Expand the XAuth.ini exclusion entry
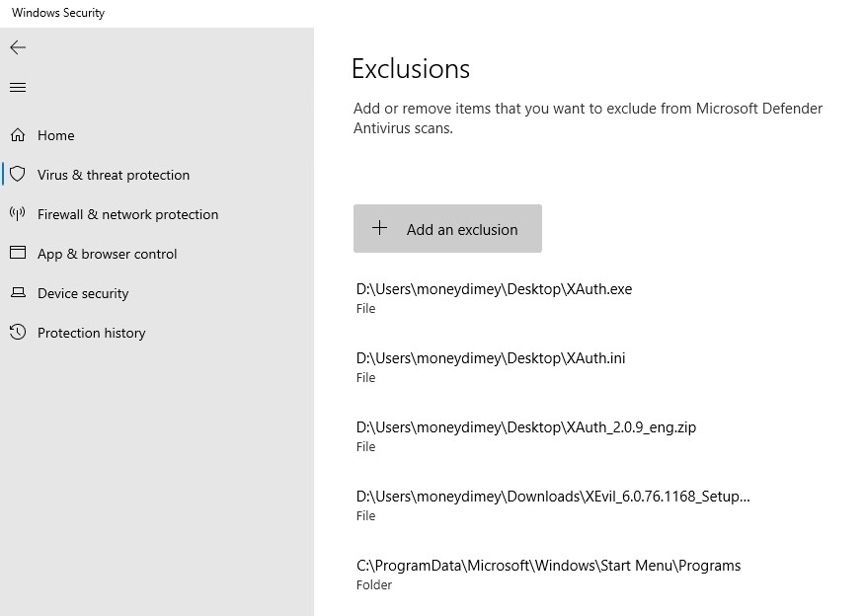The width and height of the screenshot is (865, 616). click(552, 366)
